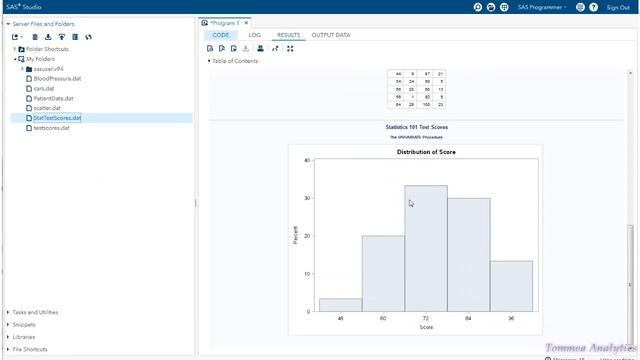Screen dimensions: 640x360
Task: Open results in a new browser tab icon
Action: [x=275, y=49]
